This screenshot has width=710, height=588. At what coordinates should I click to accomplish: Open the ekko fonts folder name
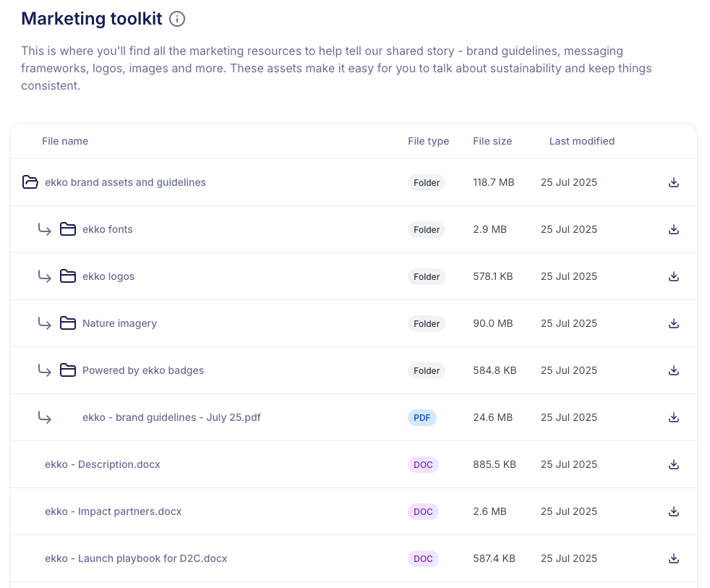tap(108, 230)
